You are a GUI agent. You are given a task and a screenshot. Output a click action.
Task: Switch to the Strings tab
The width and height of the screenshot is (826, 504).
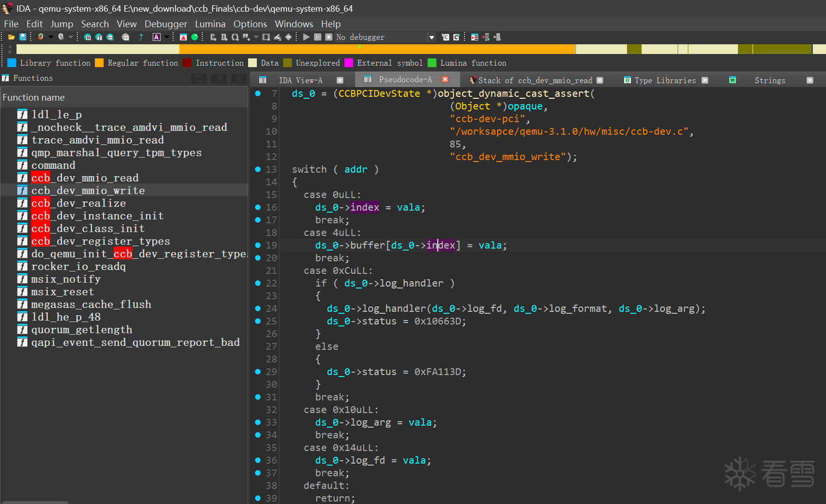[770, 80]
